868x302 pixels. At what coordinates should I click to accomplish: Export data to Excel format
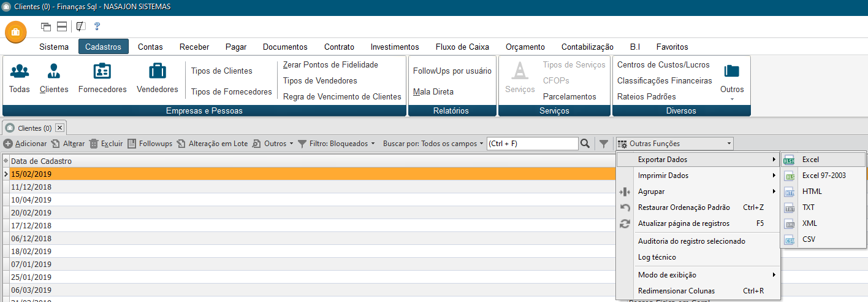[810, 160]
